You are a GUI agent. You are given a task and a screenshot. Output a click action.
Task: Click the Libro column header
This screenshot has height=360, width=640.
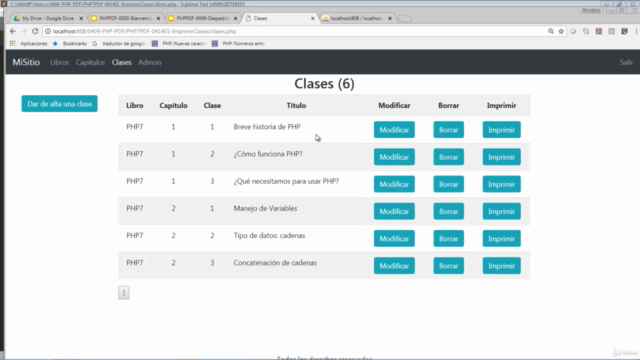[135, 105]
